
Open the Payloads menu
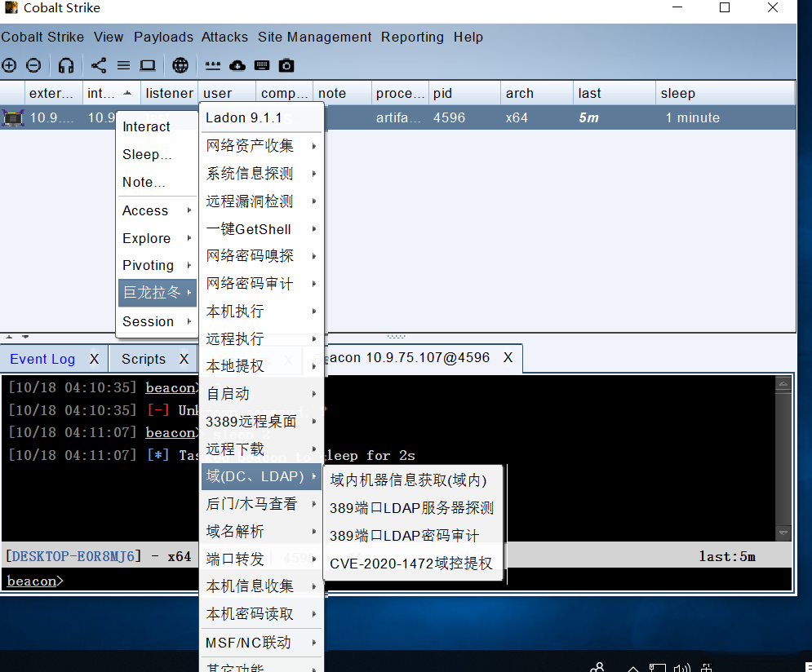pos(163,38)
